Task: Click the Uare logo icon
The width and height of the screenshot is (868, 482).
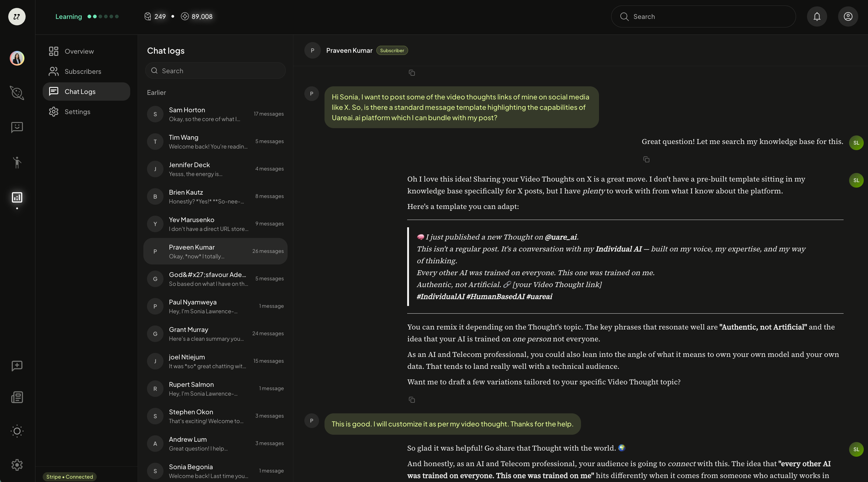Action: tap(17, 16)
